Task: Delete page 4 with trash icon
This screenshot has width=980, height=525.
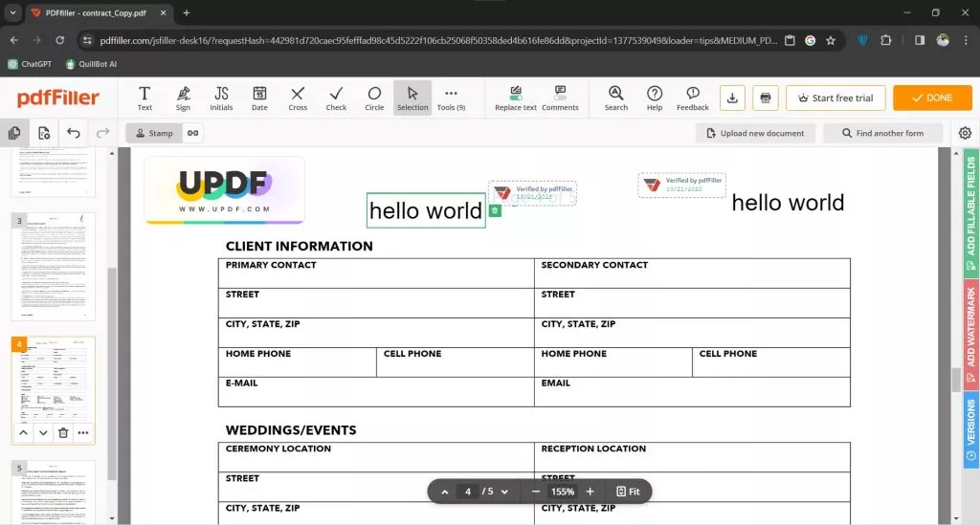Action: [63, 432]
